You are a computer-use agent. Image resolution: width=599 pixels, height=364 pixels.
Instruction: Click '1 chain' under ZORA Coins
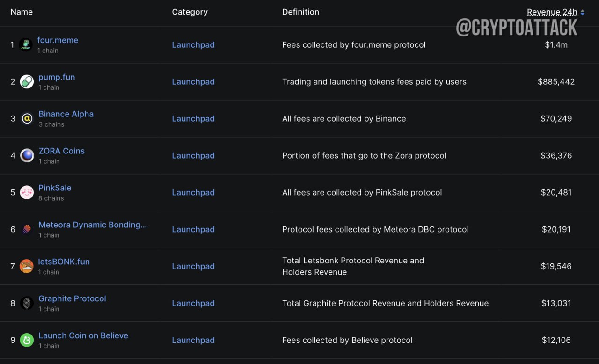49,161
